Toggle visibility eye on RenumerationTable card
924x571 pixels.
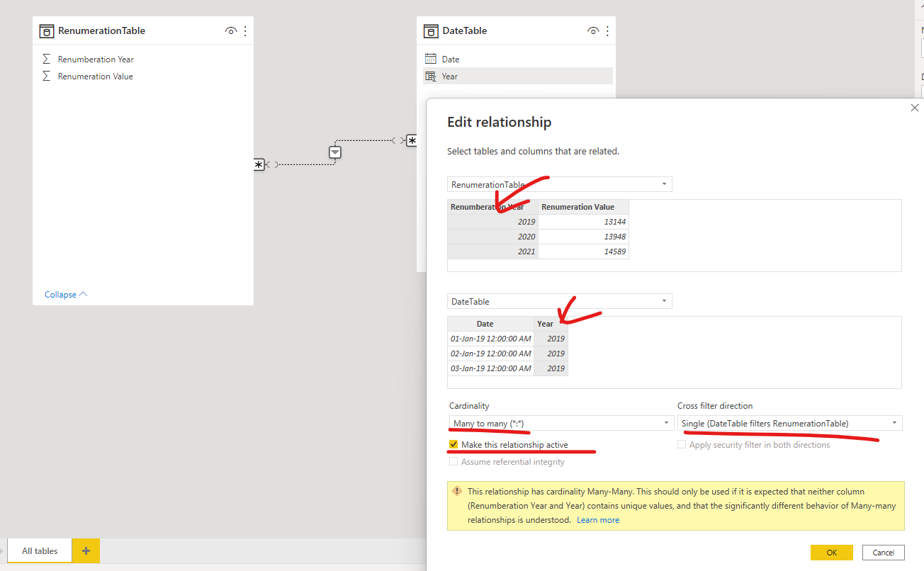[230, 31]
